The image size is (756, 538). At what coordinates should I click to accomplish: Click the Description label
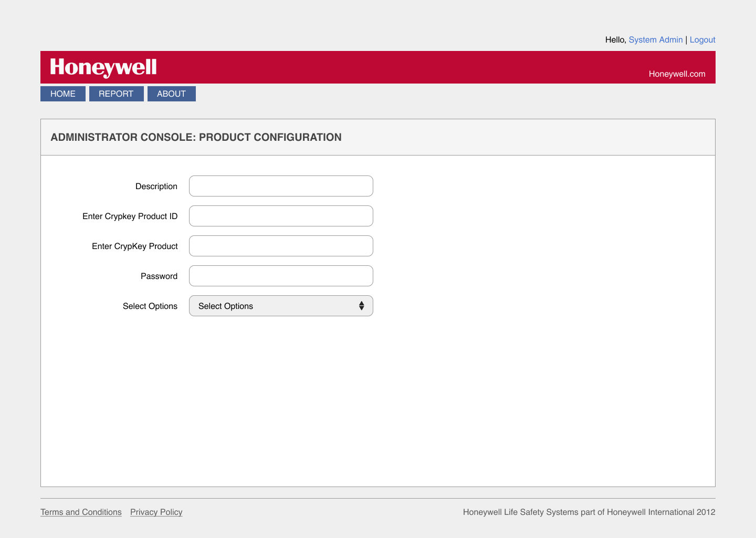pos(156,186)
